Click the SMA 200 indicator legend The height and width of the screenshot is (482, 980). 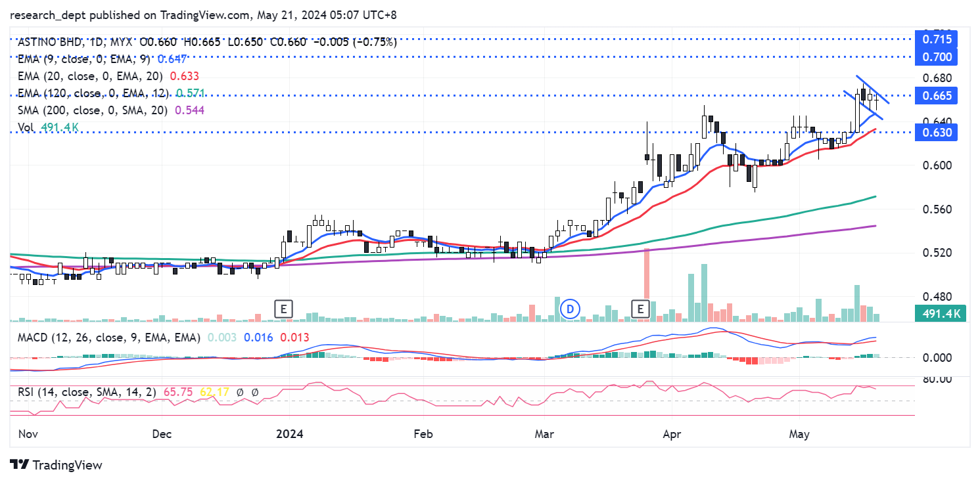[x=92, y=110]
